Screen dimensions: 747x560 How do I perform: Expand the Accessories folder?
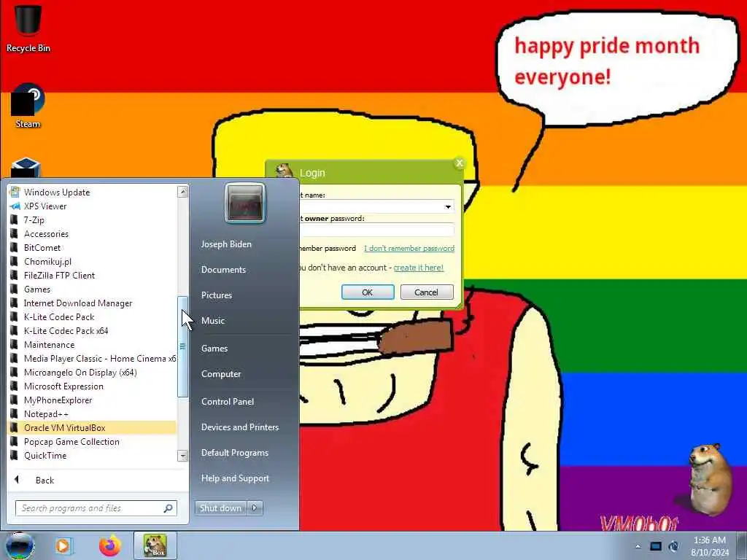[93, 234]
